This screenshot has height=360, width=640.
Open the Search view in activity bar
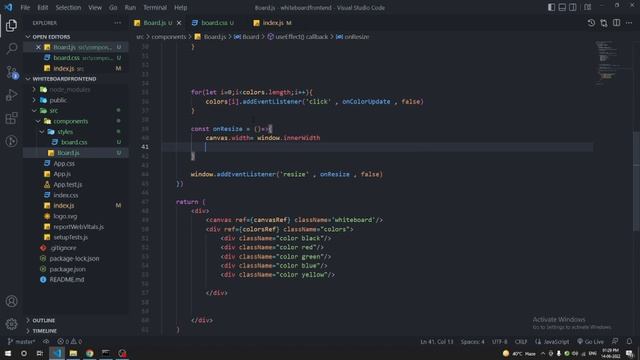point(11,48)
